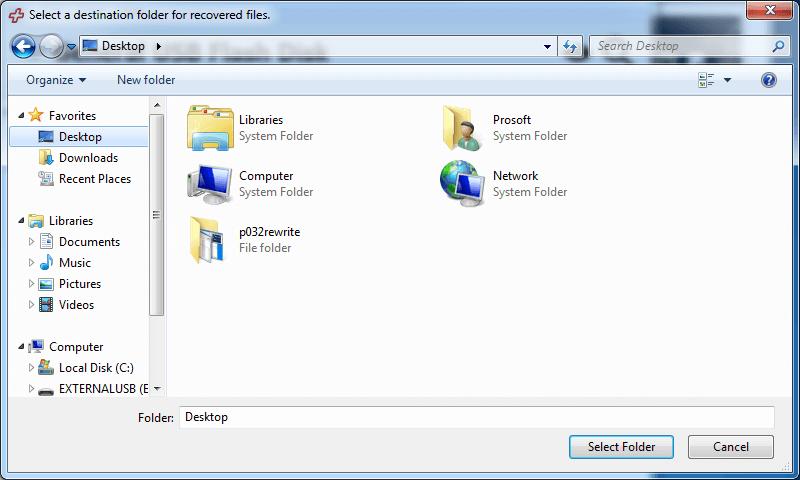Click the Desktop icon in address bar
800x480 pixels.
pos(90,46)
